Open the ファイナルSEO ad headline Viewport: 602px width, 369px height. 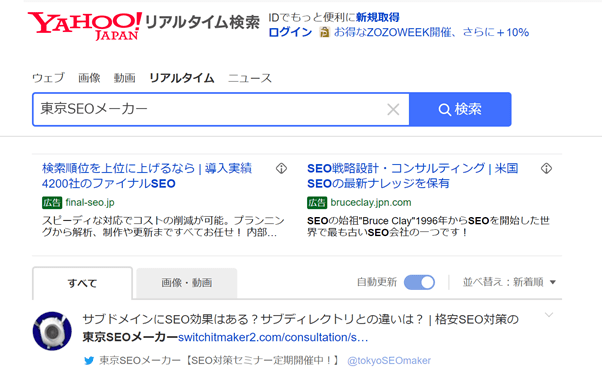tap(147, 176)
